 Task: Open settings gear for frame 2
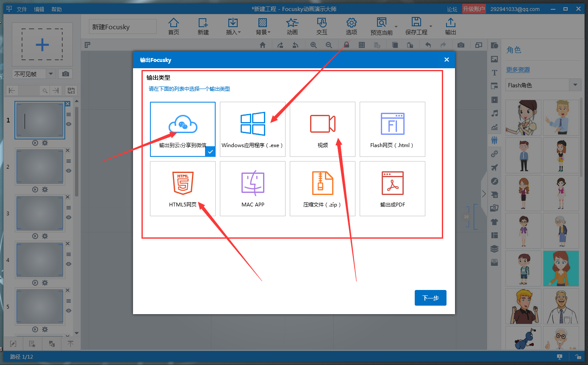point(45,189)
